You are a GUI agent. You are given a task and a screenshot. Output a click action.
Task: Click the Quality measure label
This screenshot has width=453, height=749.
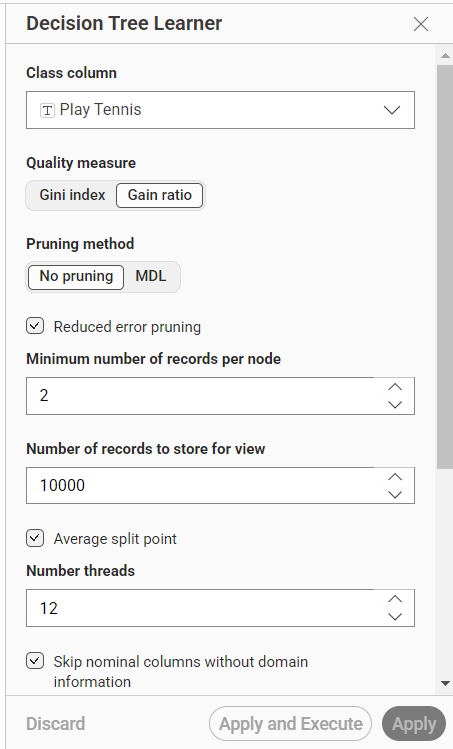(81, 163)
